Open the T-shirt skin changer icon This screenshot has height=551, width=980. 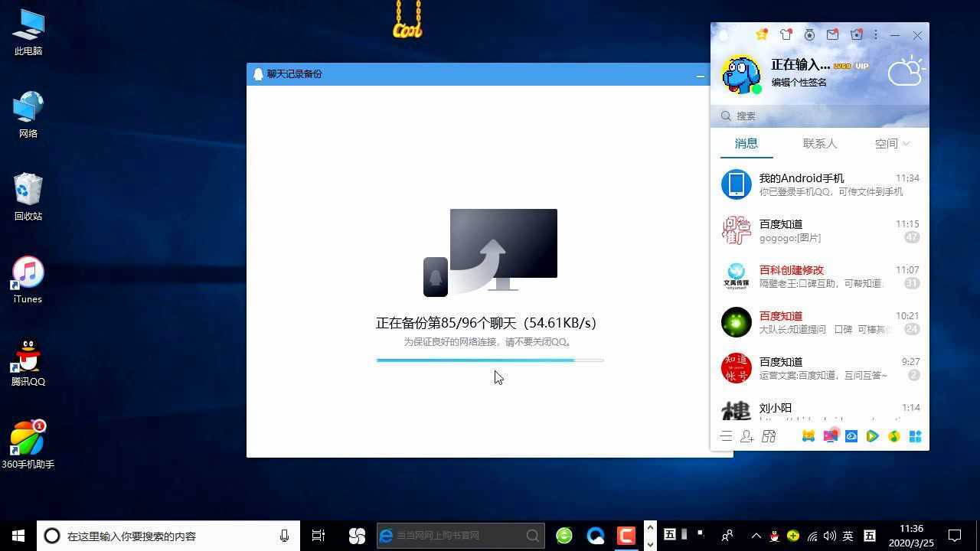pos(786,34)
